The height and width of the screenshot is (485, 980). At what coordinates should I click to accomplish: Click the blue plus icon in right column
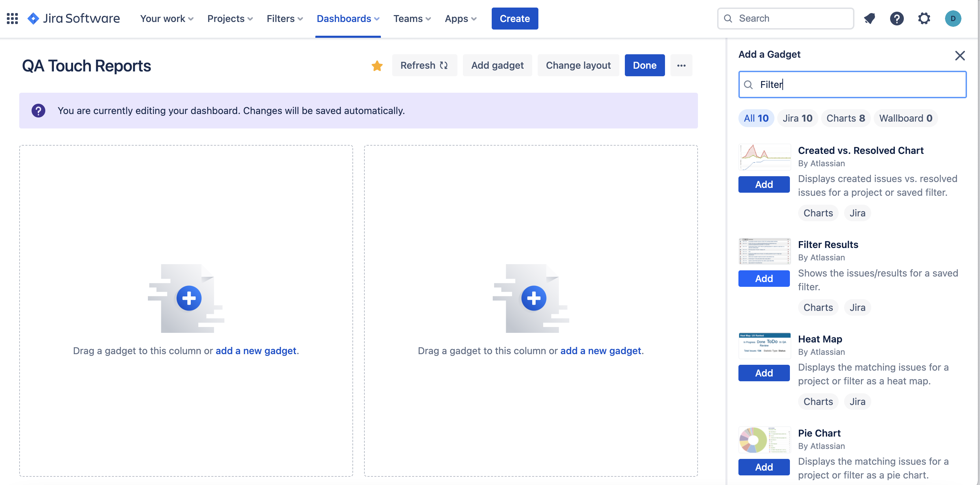534,298
